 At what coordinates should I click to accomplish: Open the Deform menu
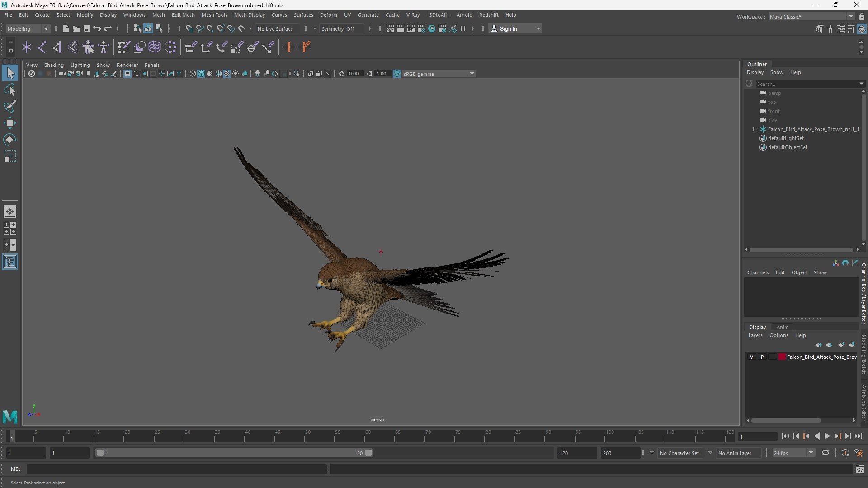tap(329, 15)
